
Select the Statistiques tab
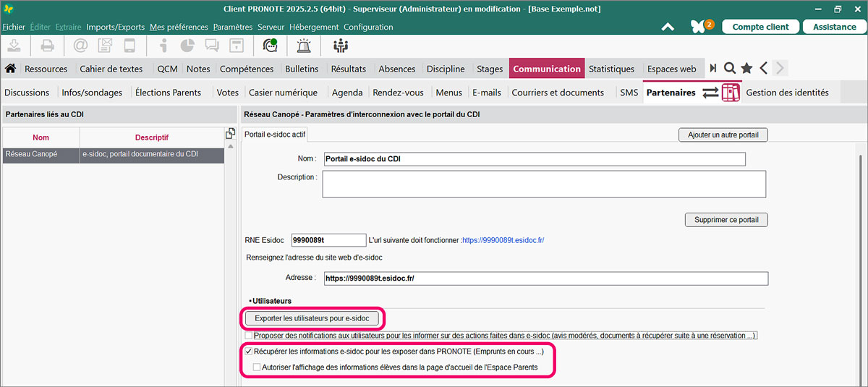coord(611,69)
